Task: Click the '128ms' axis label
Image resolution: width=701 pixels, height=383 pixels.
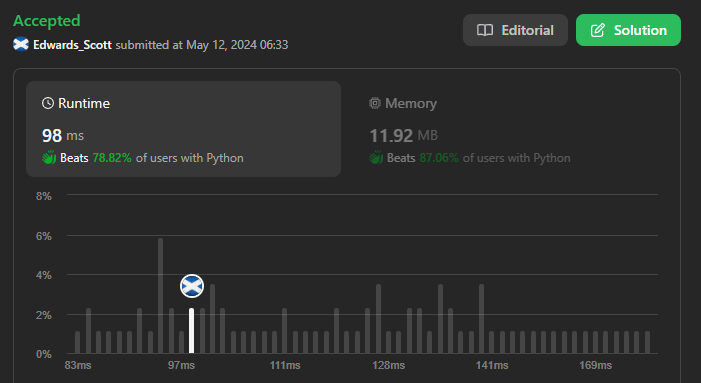Action: coord(389,365)
